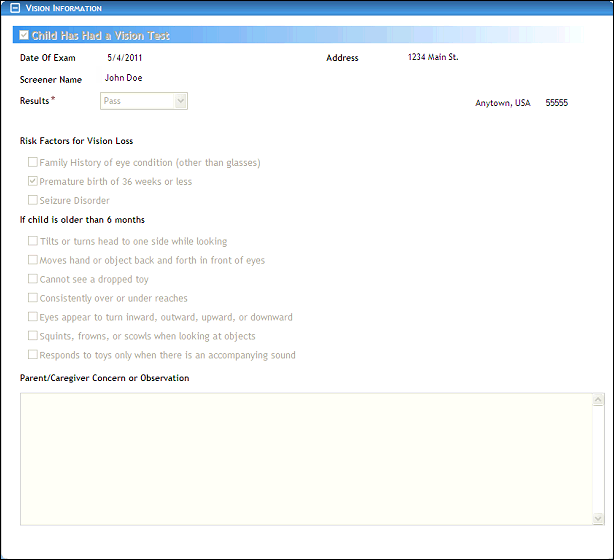Click the Vision Information header title
The image size is (614, 560).
tap(63, 8)
